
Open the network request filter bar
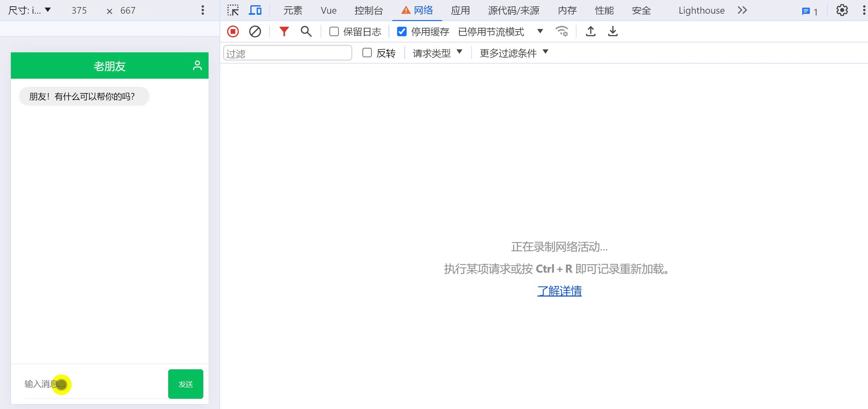pos(284,31)
